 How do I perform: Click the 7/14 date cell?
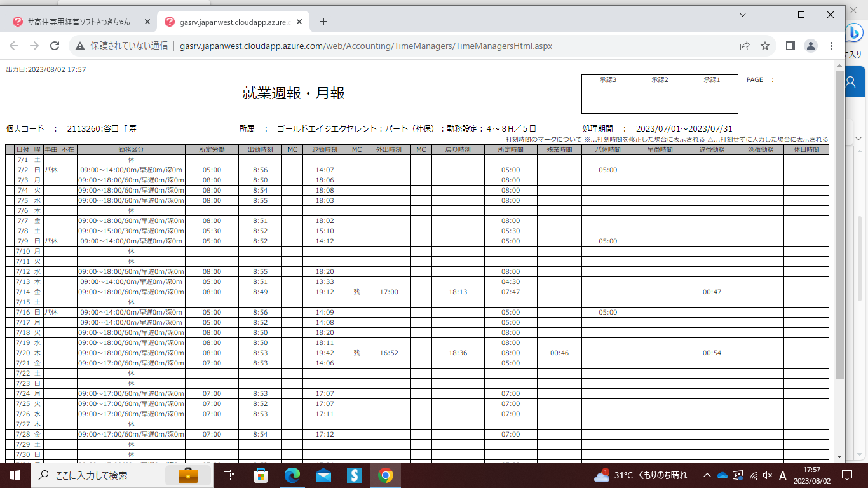pos(22,292)
